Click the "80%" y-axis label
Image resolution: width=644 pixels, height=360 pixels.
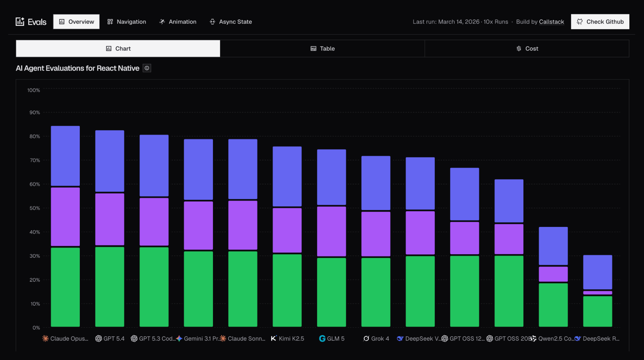pyautogui.click(x=35, y=136)
